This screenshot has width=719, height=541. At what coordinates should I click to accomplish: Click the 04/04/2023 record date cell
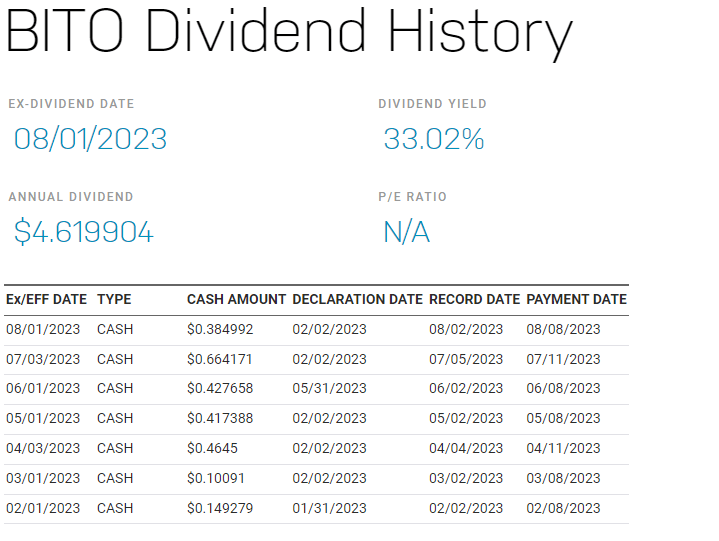click(x=466, y=449)
